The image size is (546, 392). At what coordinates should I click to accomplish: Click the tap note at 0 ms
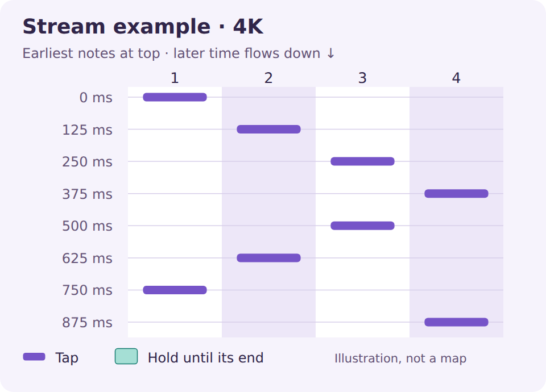[x=175, y=97]
